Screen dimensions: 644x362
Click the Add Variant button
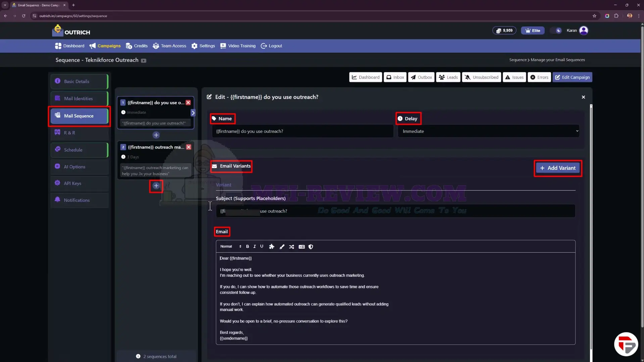tap(558, 168)
